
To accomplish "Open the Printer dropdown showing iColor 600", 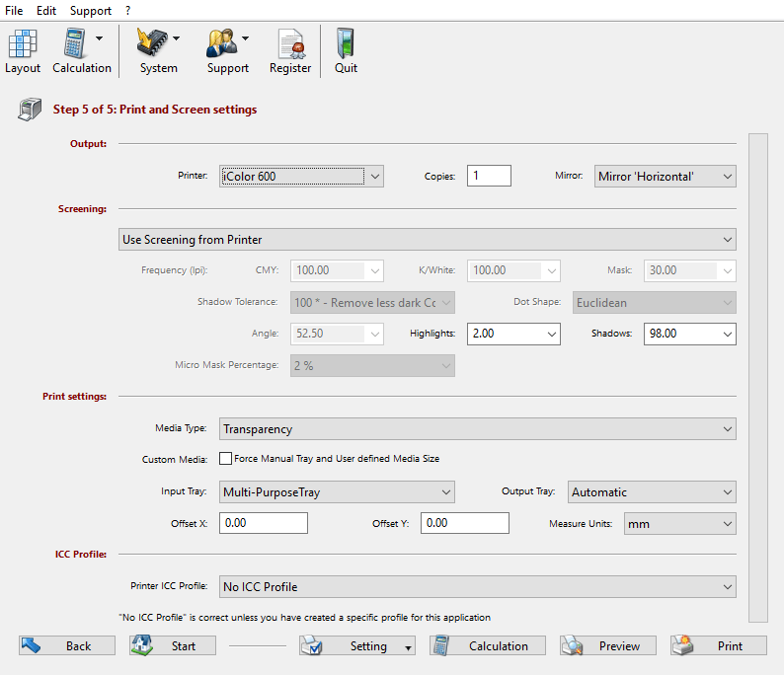I will click(301, 177).
